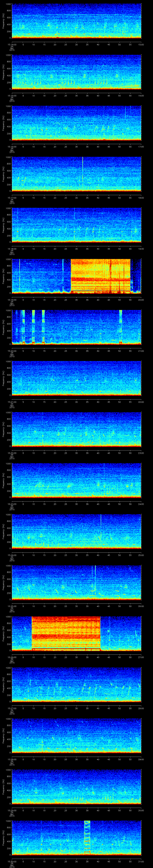Click Frequency (Hz) axis label of 15:14:00 panel
Screen dimensions: 153x868
click(x=3, y=21)
